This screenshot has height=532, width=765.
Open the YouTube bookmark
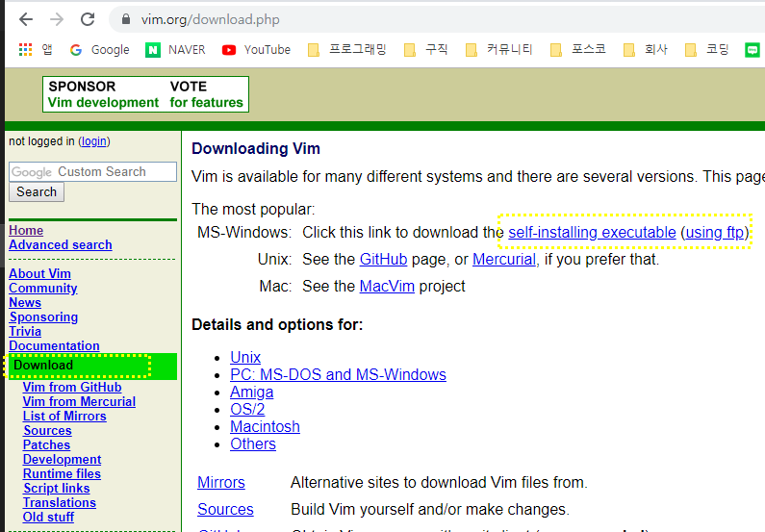[256, 50]
